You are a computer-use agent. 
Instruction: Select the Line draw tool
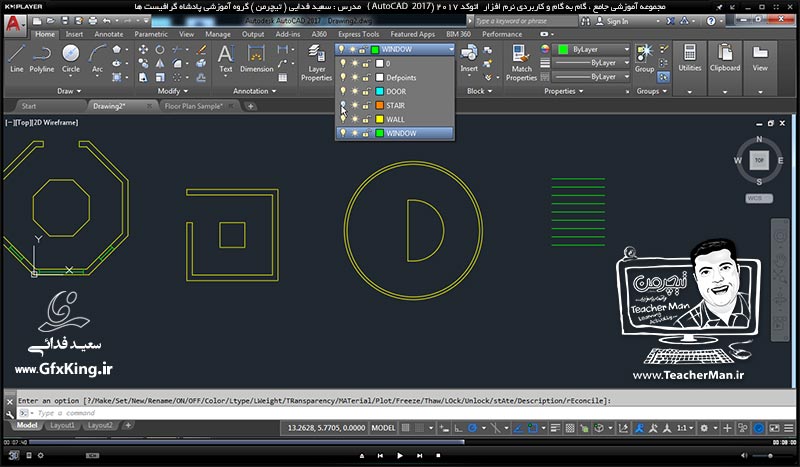(16, 59)
